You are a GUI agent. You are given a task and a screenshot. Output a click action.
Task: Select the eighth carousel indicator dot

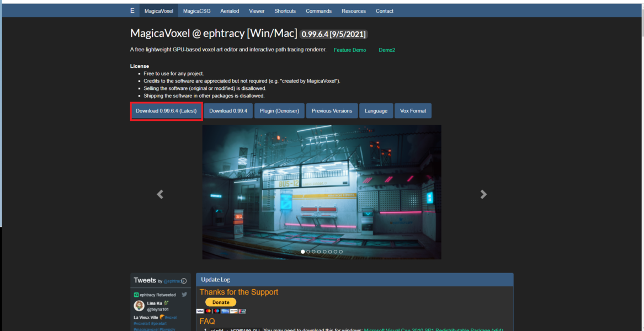click(340, 252)
